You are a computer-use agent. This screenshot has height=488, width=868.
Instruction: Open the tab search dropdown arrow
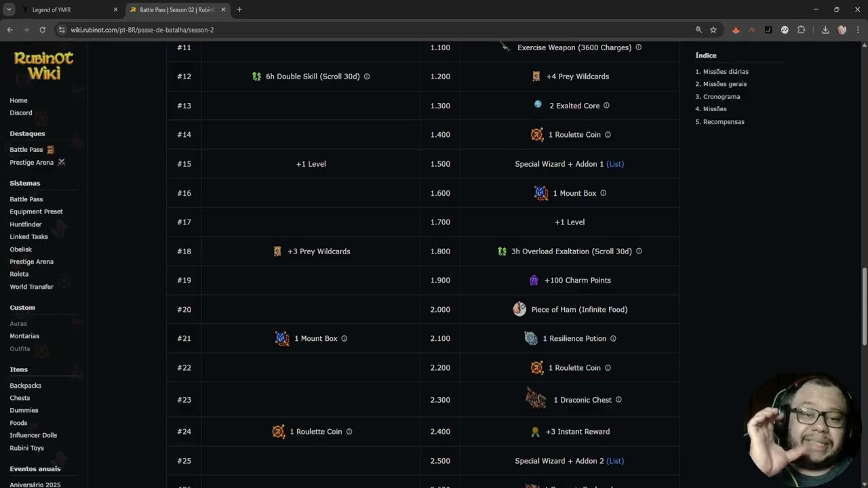(9, 9)
